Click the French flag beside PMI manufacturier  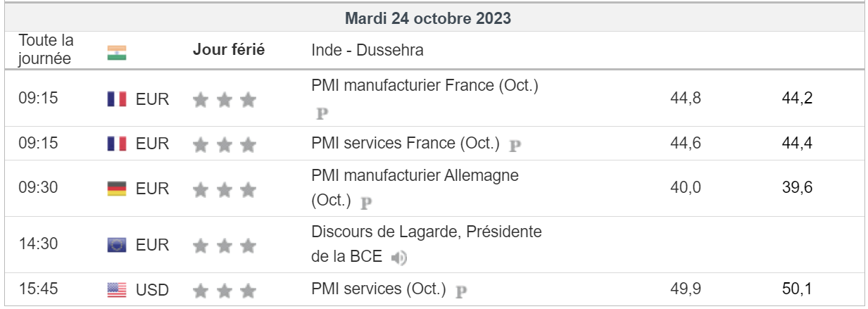pos(116,99)
